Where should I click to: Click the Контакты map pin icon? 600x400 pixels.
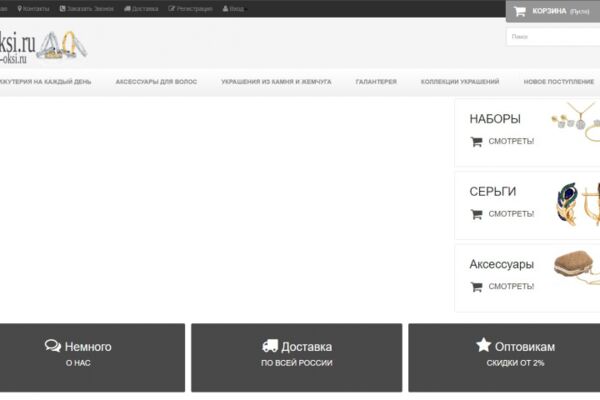tap(20, 8)
